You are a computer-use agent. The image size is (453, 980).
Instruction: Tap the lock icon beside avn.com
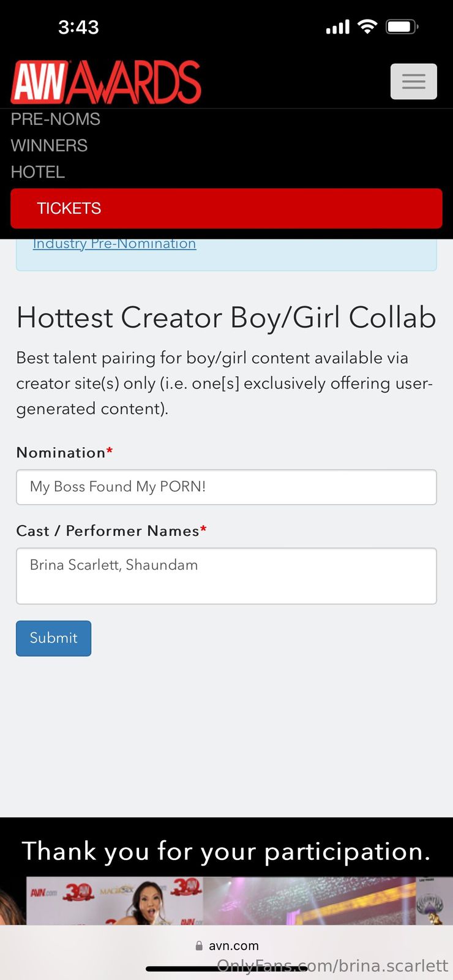[x=199, y=946]
